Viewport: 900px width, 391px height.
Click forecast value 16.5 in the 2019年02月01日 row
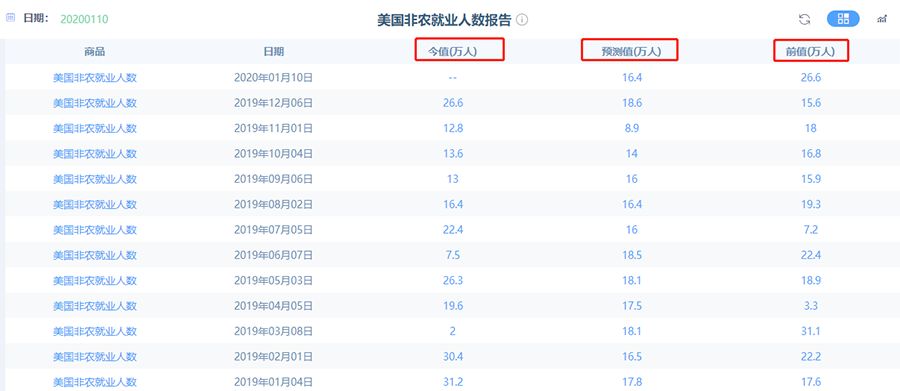(x=631, y=356)
